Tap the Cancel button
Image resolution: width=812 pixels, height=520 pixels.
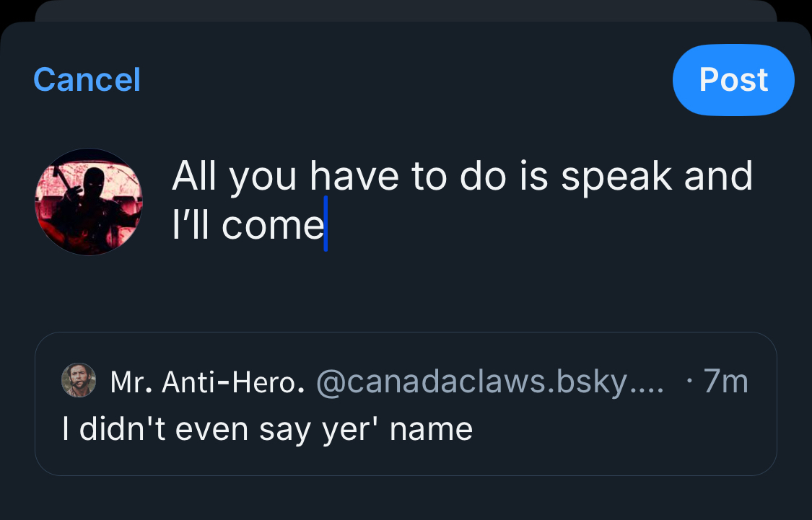(x=87, y=79)
